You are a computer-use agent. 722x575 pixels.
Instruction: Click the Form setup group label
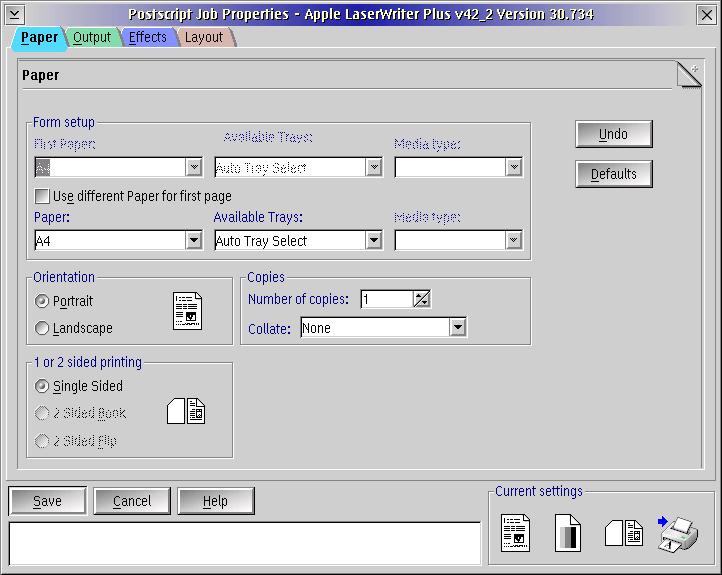64,122
